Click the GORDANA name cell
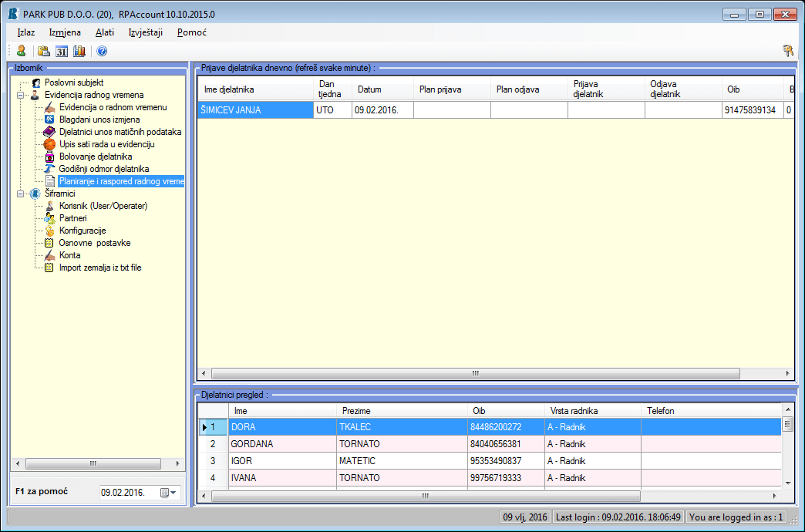 282,444
